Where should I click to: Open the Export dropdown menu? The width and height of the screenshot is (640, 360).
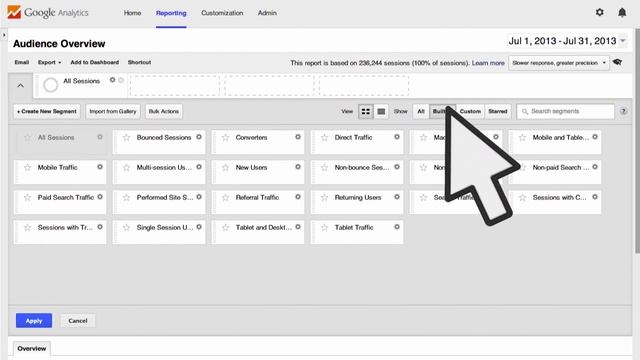(49, 62)
